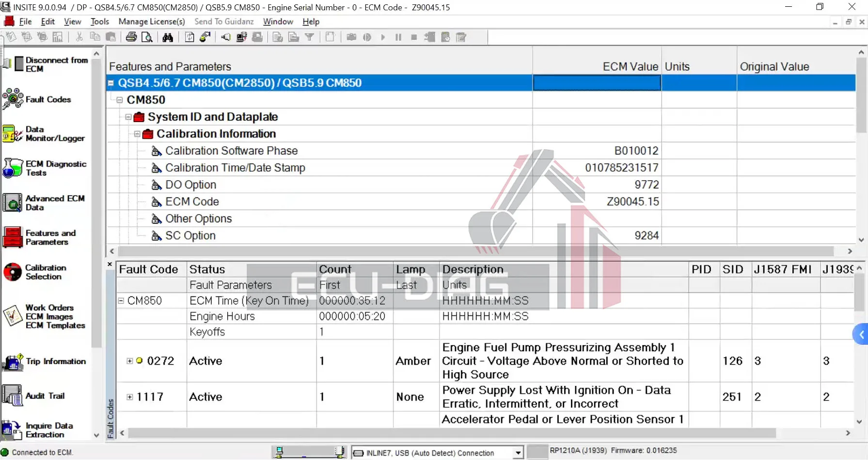Viewport: 868px width, 460px height.
Task: Click the snapshot camera toolbar icon
Action: (351, 37)
